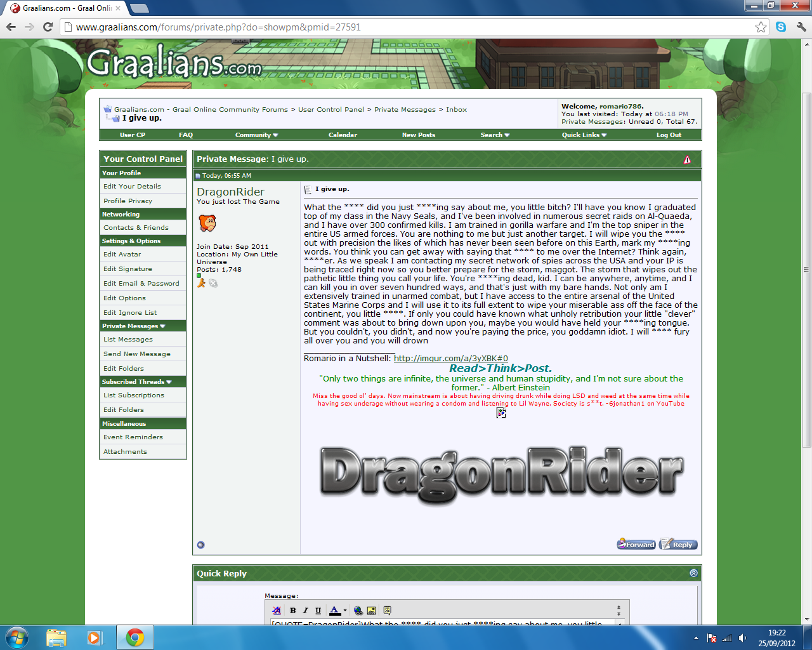
Task: Open New Posts in navigation bar
Action: (418, 135)
